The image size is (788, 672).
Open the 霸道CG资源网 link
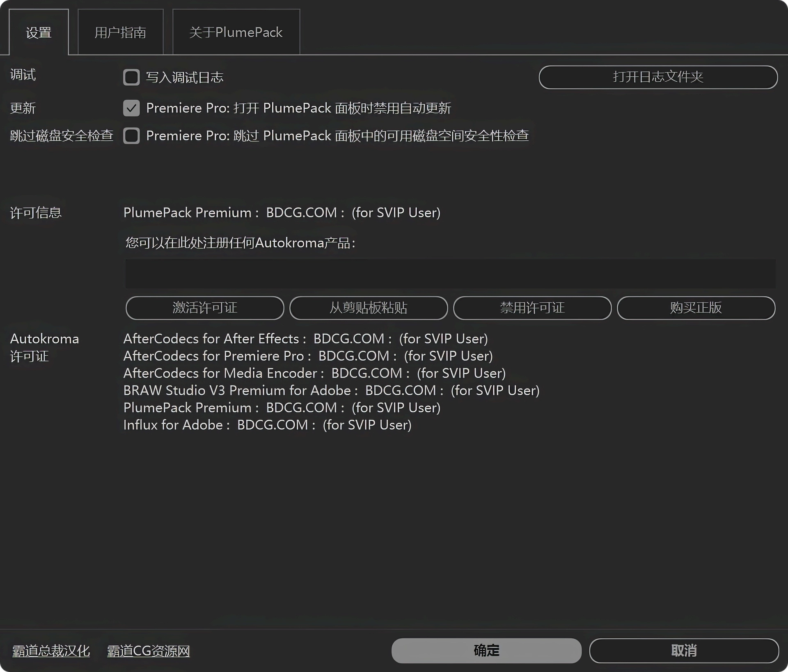coord(149,651)
